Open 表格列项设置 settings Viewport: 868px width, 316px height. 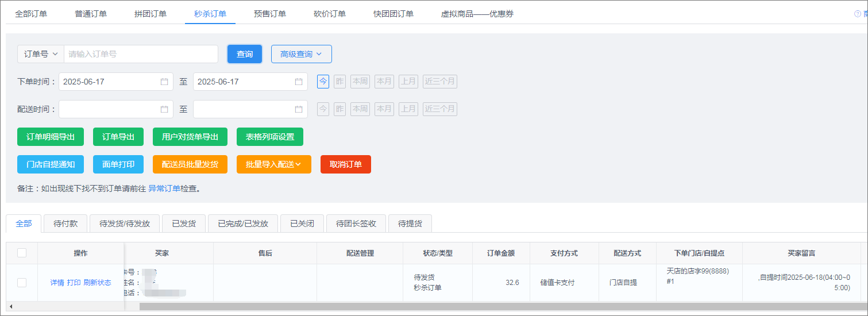270,137
